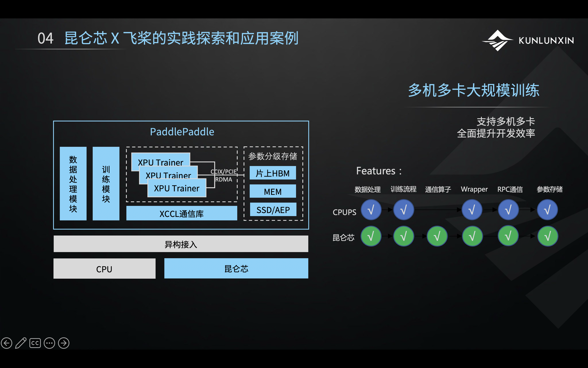Click the Features: label

[379, 171]
